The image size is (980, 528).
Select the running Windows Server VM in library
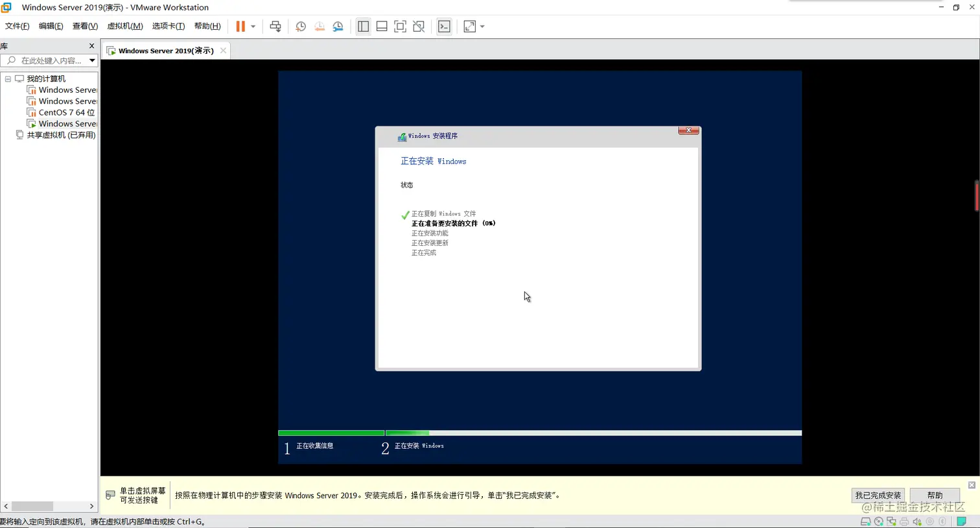pos(67,123)
